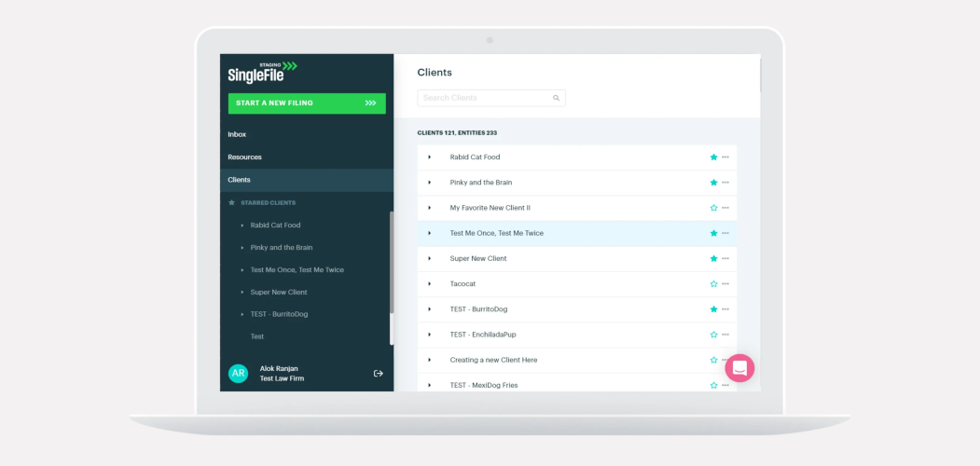The image size is (980, 466).
Task: Unstar TEST - BurritoDog in clients list
Action: 713,308
